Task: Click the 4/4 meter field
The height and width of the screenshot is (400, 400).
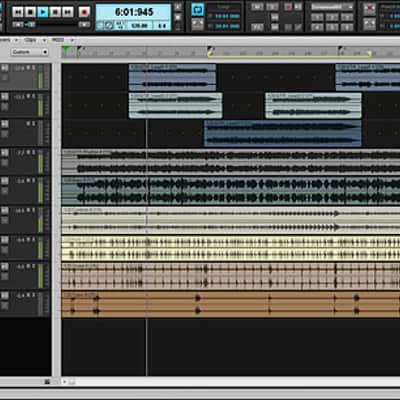Action: pyautogui.click(x=162, y=26)
